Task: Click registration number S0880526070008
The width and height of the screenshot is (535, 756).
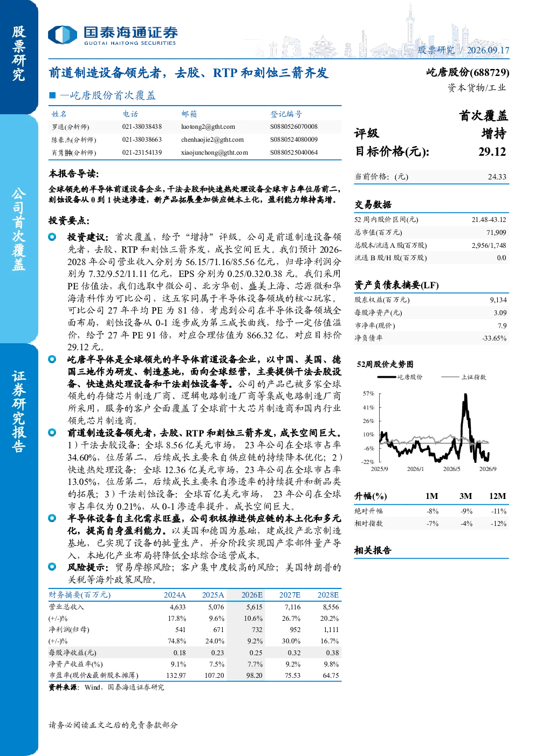Action: point(294,127)
